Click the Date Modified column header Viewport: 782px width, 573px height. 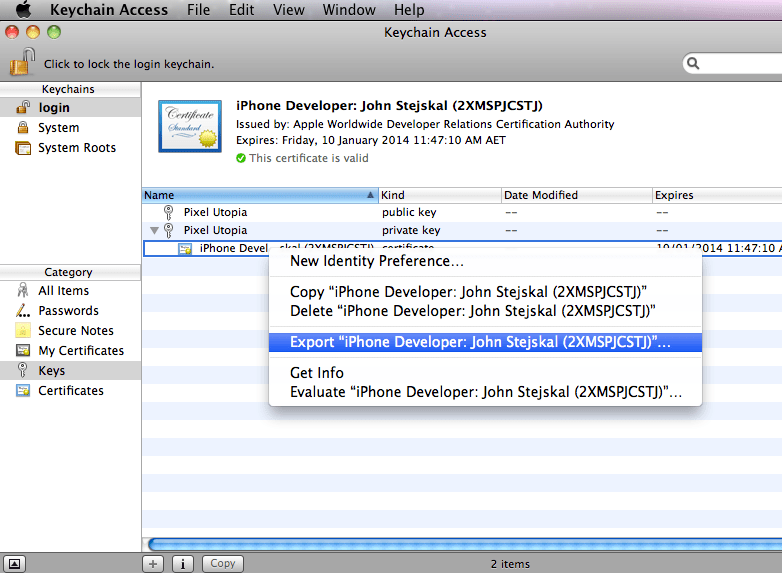(x=577, y=195)
